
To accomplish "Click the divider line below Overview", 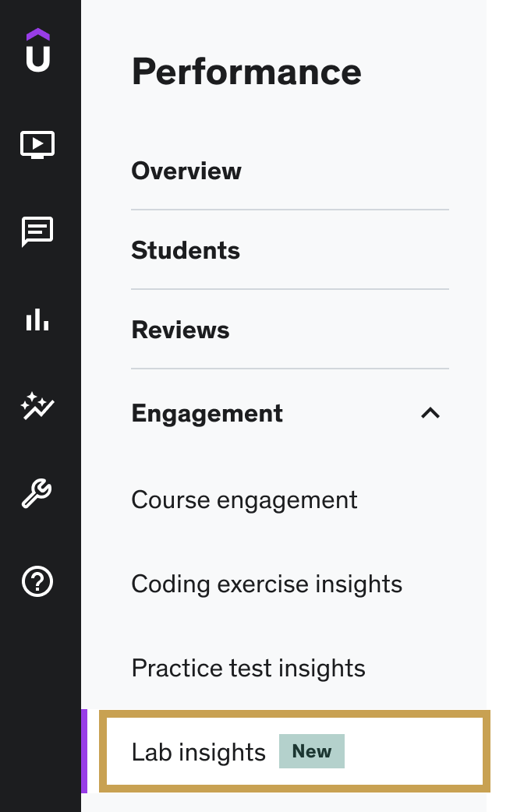I will (290, 210).
